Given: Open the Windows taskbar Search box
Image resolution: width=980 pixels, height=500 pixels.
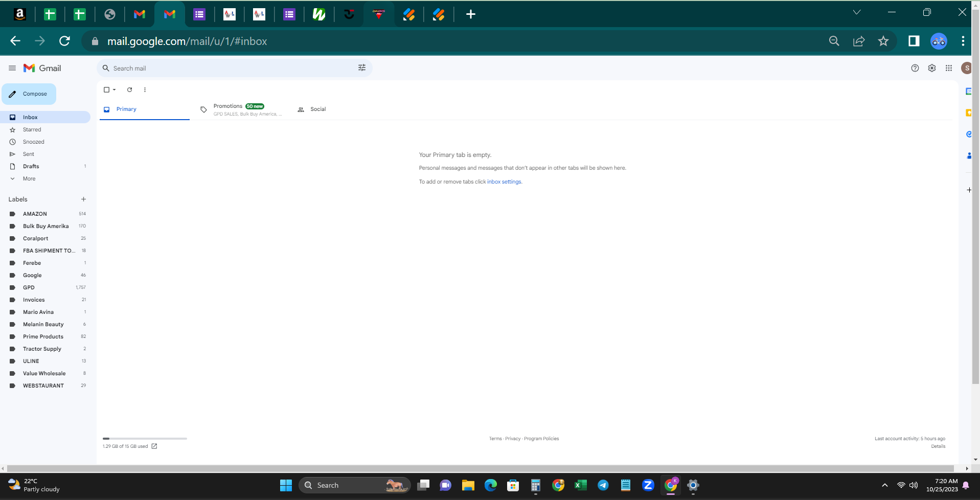Looking at the screenshot, I should click(354, 485).
